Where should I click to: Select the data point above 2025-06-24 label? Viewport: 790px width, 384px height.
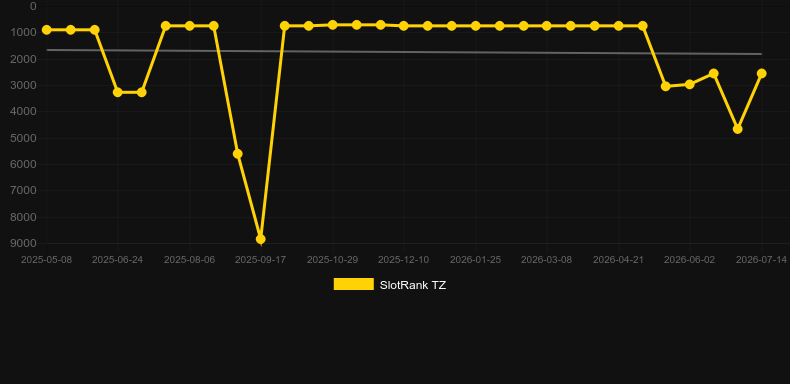click(x=117, y=92)
